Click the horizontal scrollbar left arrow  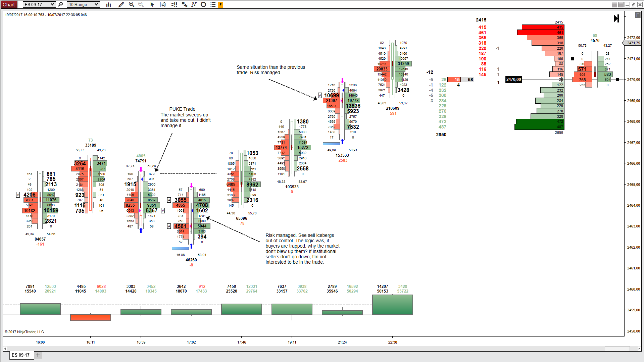pyautogui.click(x=5, y=349)
